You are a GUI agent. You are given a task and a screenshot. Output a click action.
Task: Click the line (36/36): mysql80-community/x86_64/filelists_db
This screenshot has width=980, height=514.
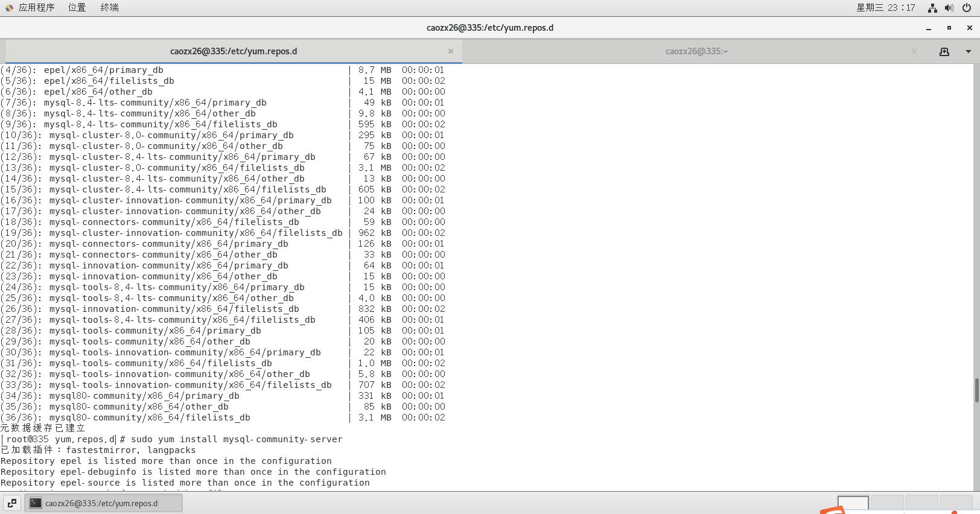[223, 417]
